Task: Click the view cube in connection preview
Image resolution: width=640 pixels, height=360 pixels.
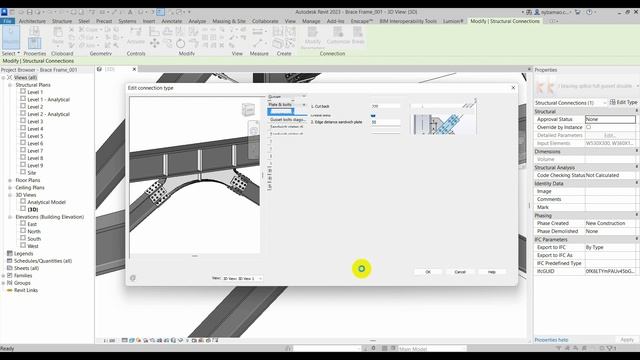Action: coord(248,109)
